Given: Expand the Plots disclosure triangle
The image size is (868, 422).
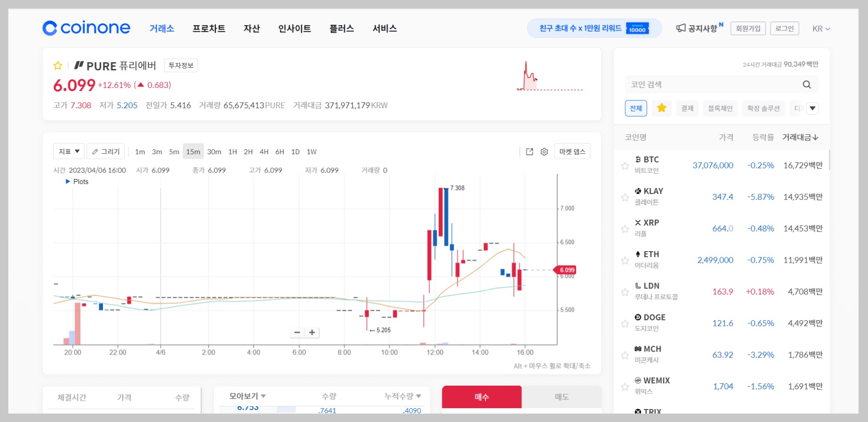Looking at the screenshot, I should point(68,181).
